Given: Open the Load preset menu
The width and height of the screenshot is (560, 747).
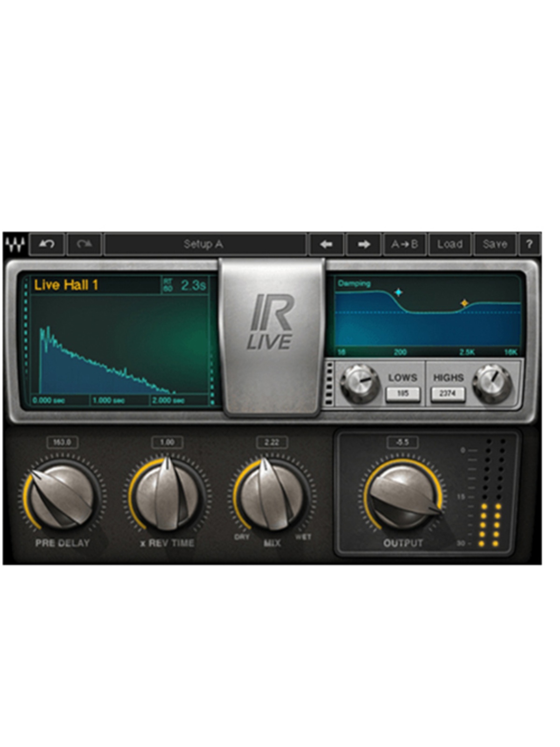Looking at the screenshot, I should pos(450,244).
